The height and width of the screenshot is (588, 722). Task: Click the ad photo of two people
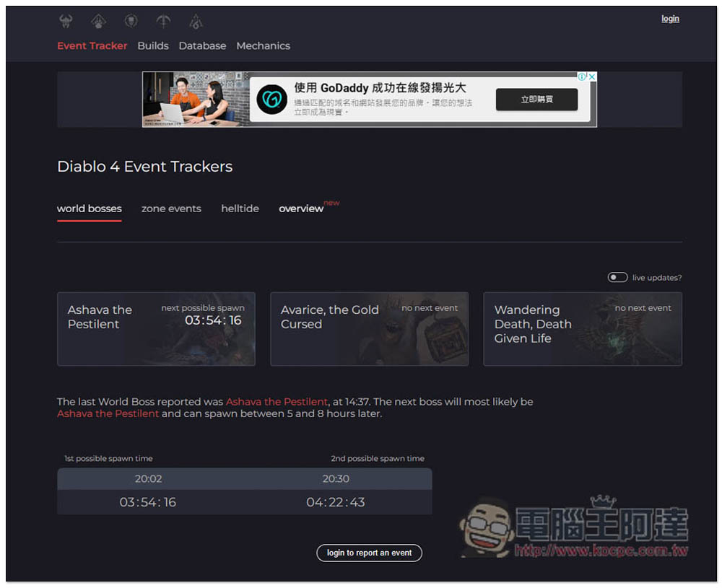(x=196, y=100)
